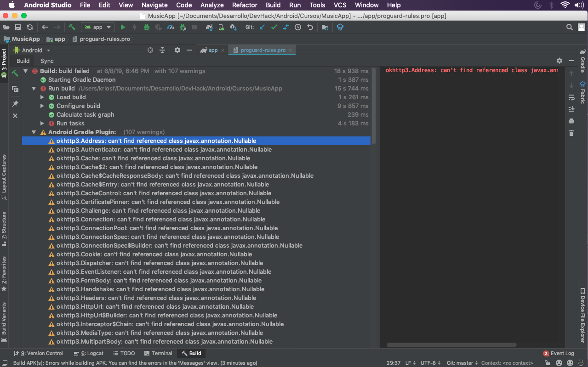Collapse Android Gradle Plugin warnings

[34, 132]
